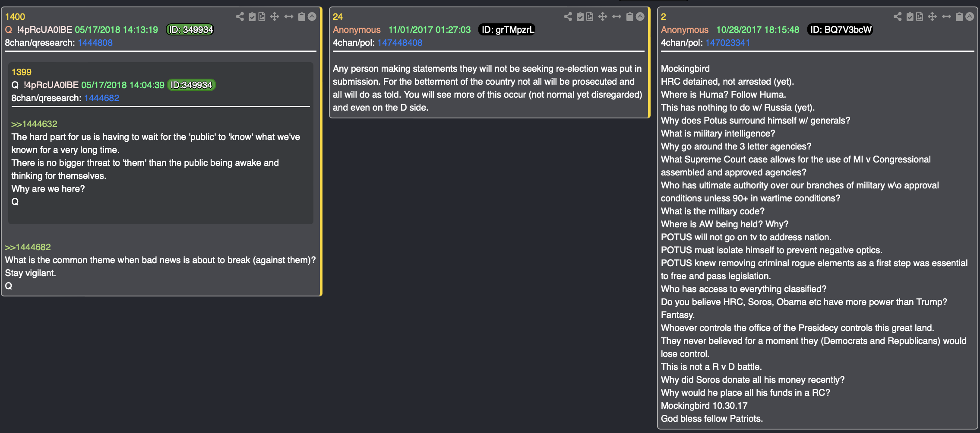This screenshot has height=433, width=980.
Task: Click the plain clipboard icon on post 1400
Action: [x=302, y=16]
